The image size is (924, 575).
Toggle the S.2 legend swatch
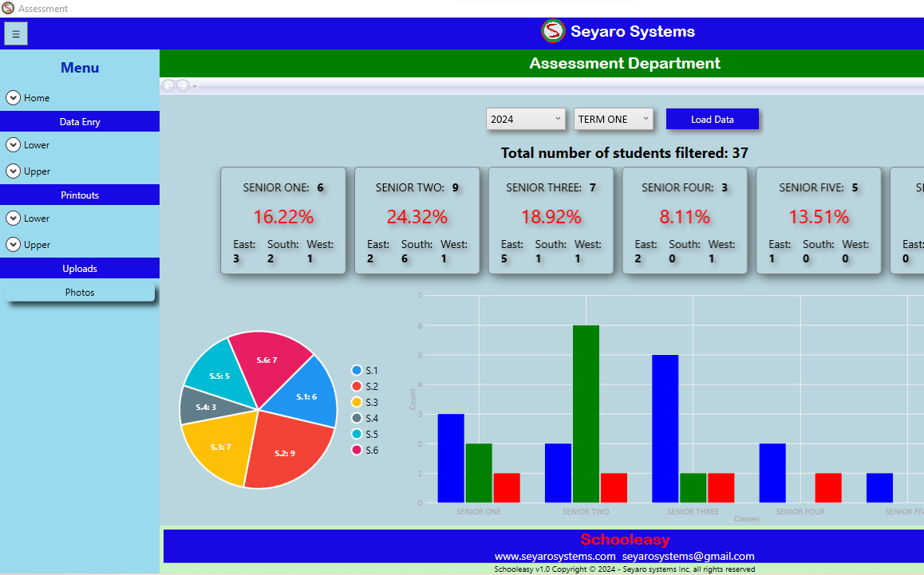coord(357,387)
